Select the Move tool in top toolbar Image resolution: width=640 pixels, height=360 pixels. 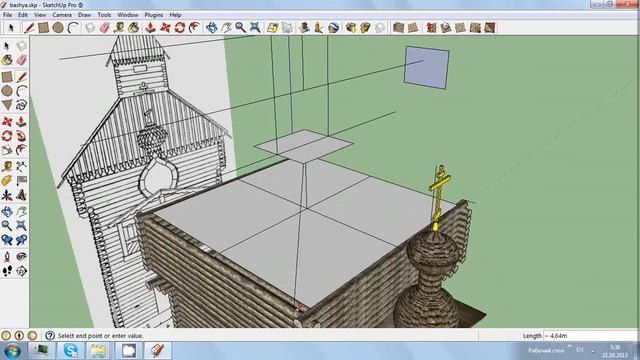(x=165, y=28)
